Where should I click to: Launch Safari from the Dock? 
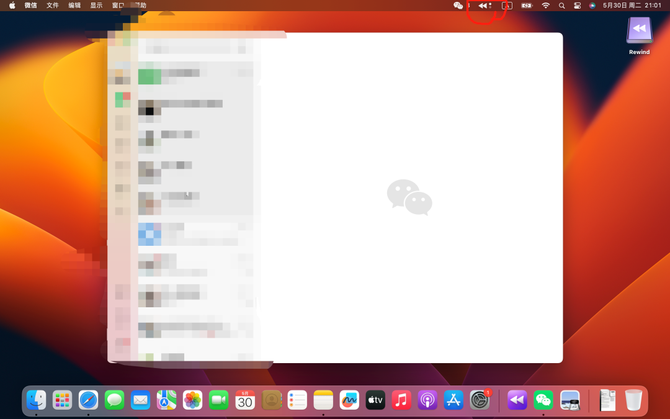88,400
